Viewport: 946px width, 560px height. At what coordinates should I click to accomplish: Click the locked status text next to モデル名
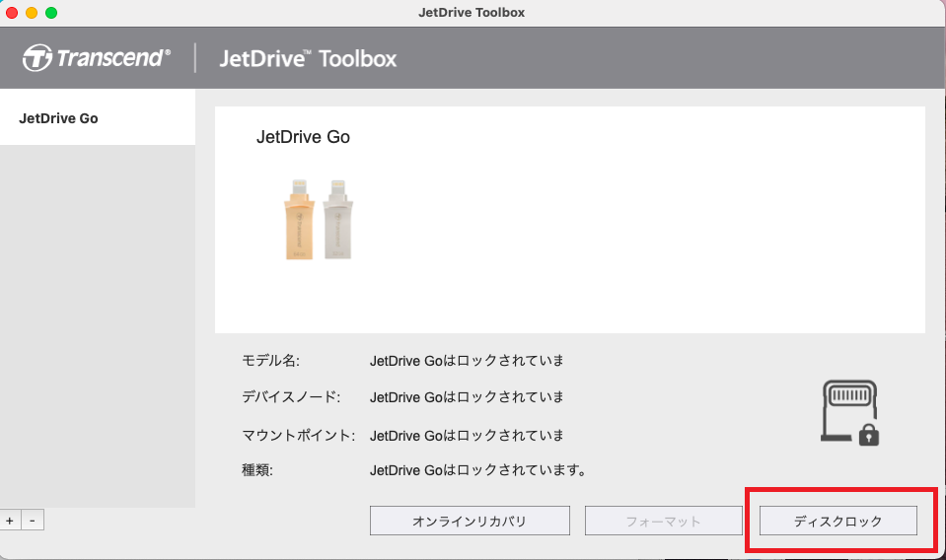467,361
